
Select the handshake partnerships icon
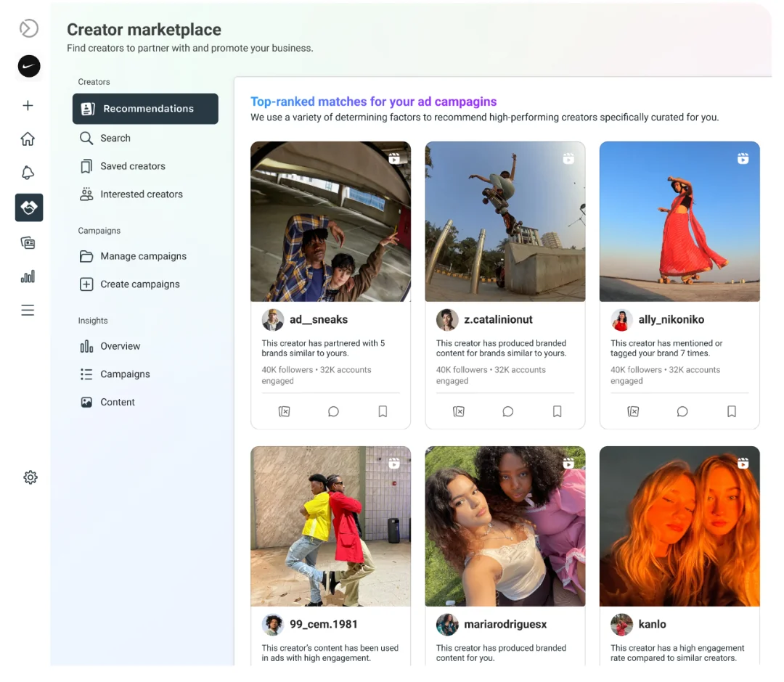click(29, 208)
